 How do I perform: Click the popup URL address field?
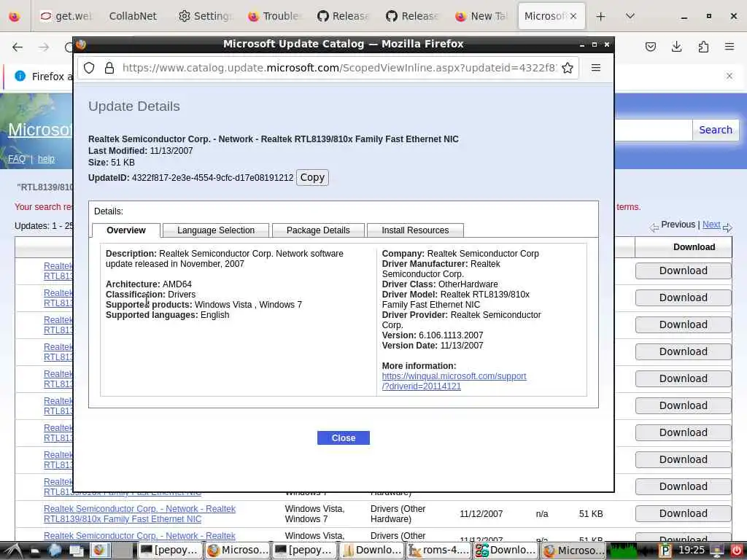pos(338,68)
